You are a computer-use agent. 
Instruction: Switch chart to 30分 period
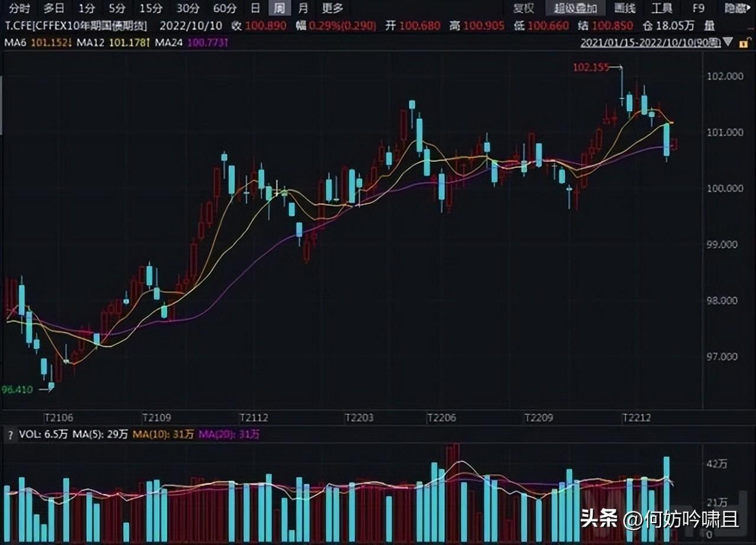coord(188,8)
